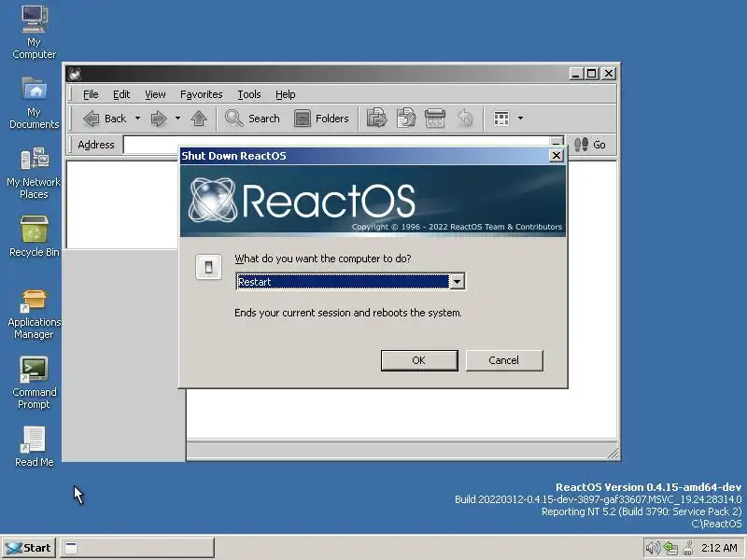Open My Network Places icon
Image resolution: width=747 pixels, height=560 pixels.
tap(34, 173)
